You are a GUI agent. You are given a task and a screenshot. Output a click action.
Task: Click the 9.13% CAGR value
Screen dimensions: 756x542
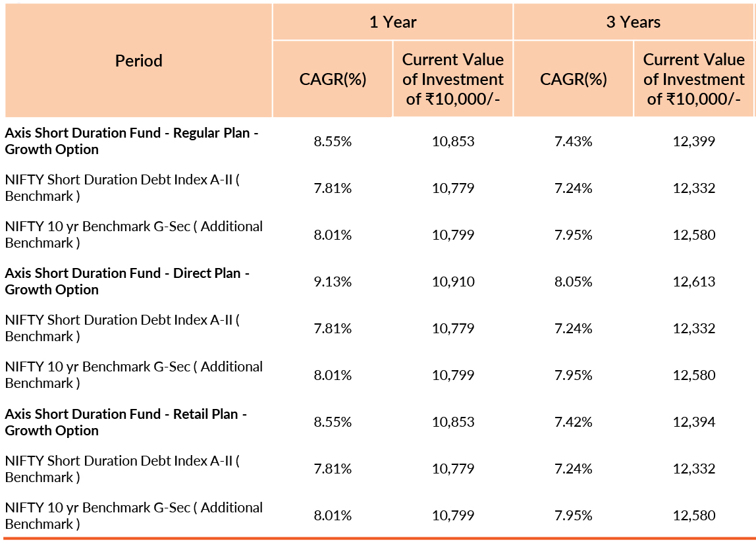333,282
